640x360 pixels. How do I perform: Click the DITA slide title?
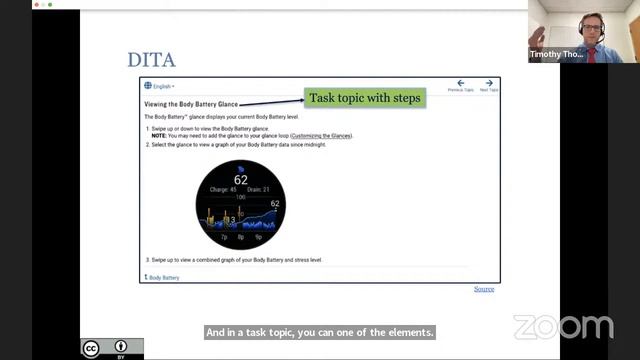(x=151, y=60)
